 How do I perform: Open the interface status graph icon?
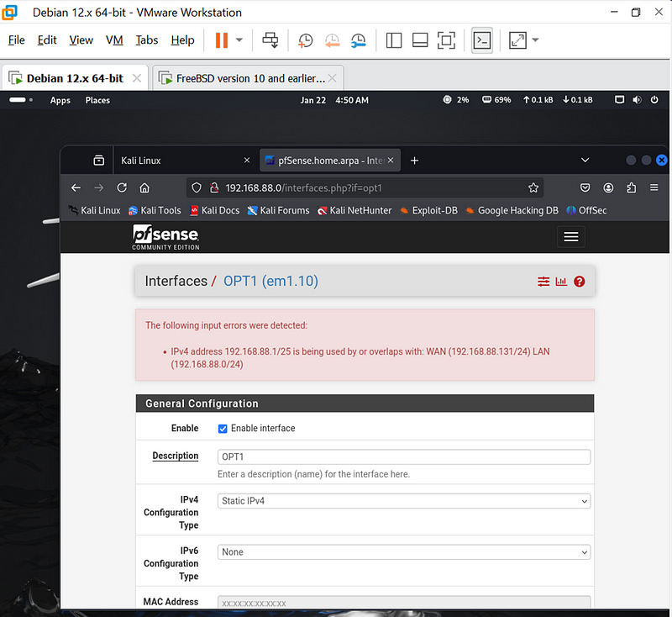(561, 282)
